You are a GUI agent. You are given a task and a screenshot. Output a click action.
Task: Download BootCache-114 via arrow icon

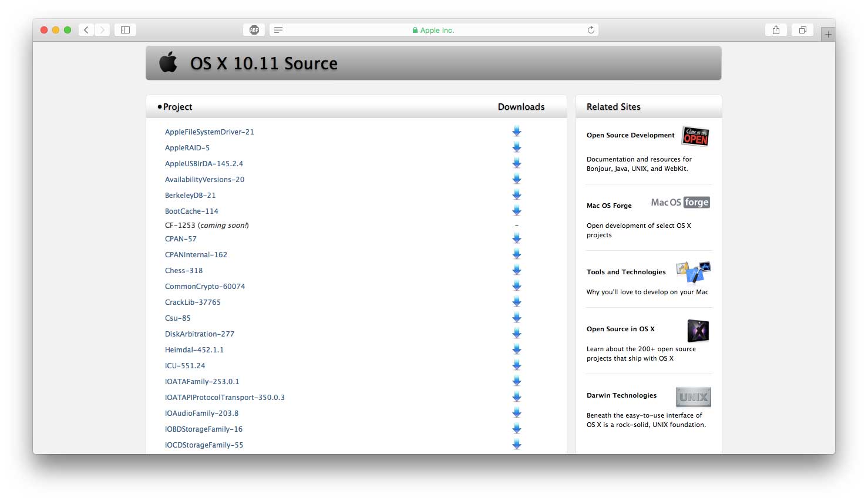coord(517,211)
